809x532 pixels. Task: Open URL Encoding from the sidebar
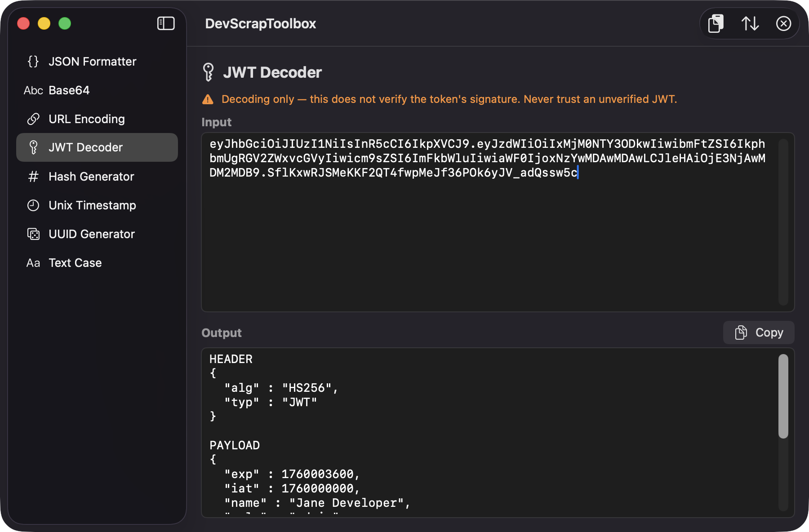click(97, 119)
